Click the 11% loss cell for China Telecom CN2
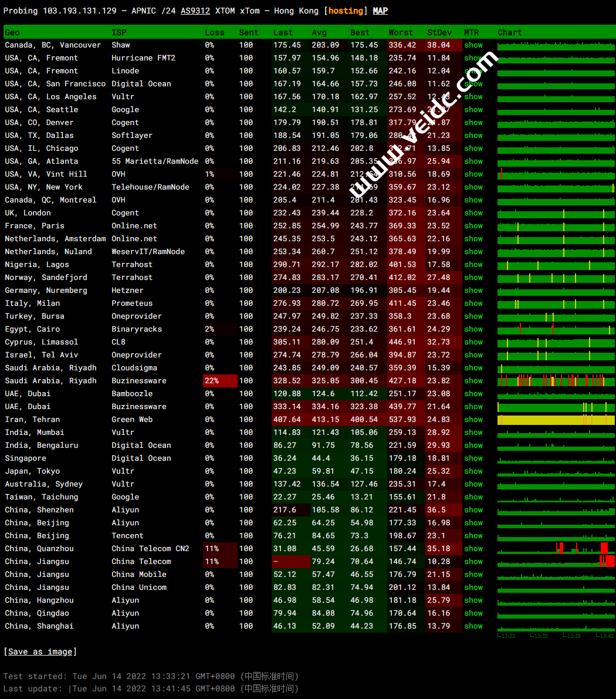The image size is (616, 699). (x=220, y=549)
